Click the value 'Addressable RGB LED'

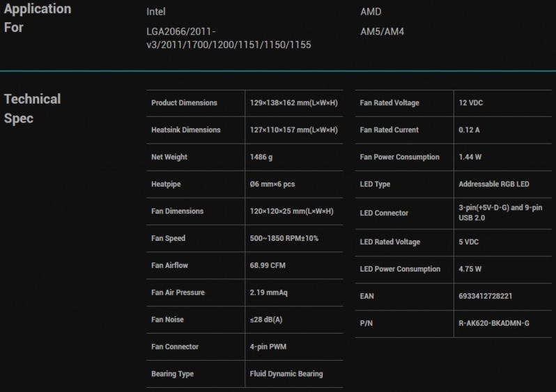[x=493, y=184]
